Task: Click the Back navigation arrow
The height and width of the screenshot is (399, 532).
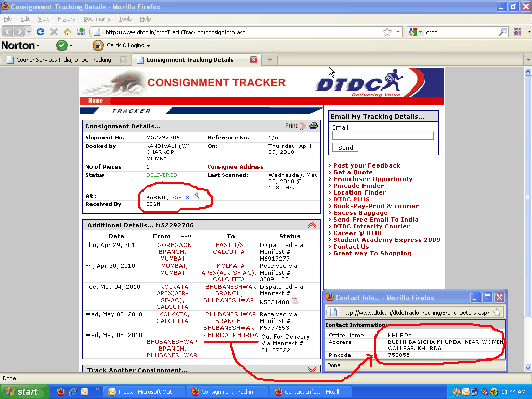Action: pyautogui.click(x=7, y=31)
